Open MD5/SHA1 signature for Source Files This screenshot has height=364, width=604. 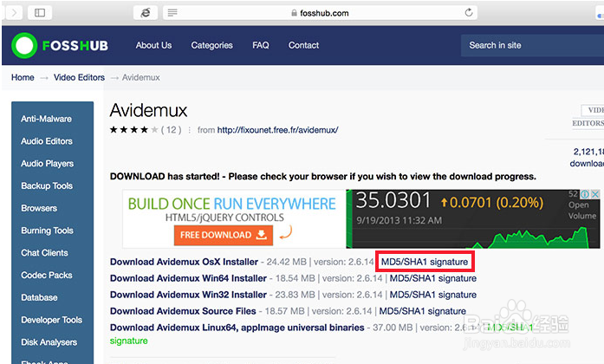pos(423,311)
